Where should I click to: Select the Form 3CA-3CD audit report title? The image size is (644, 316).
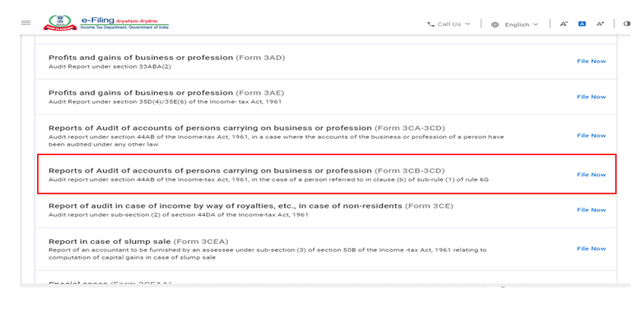210,128
